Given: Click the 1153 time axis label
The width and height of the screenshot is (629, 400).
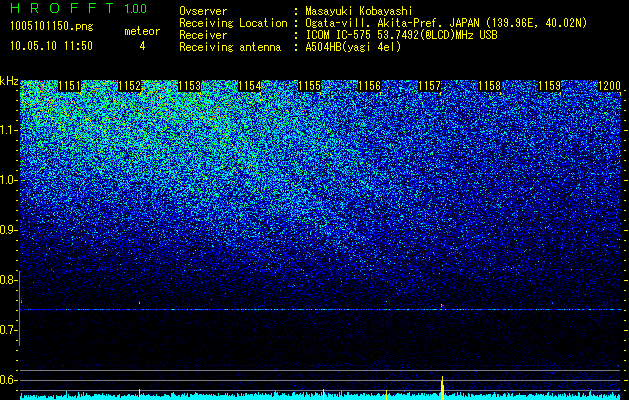Looking at the screenshot, I should 189,86.
